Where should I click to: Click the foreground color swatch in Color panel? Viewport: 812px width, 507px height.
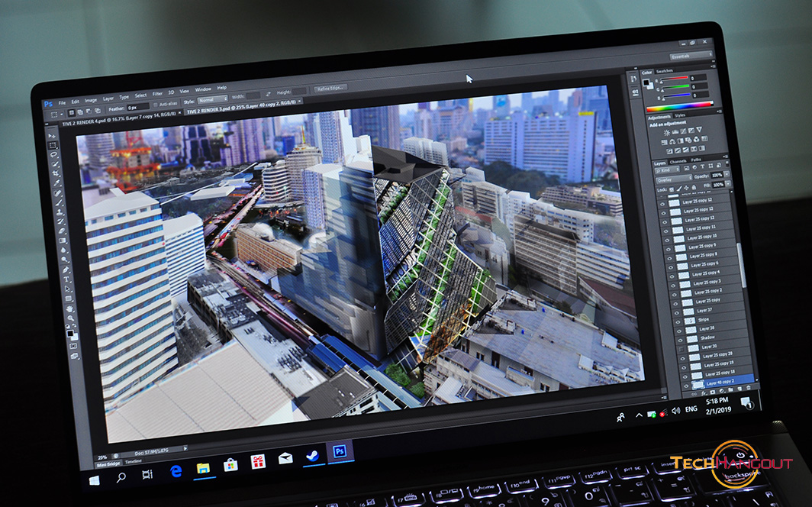click(646, 82)
